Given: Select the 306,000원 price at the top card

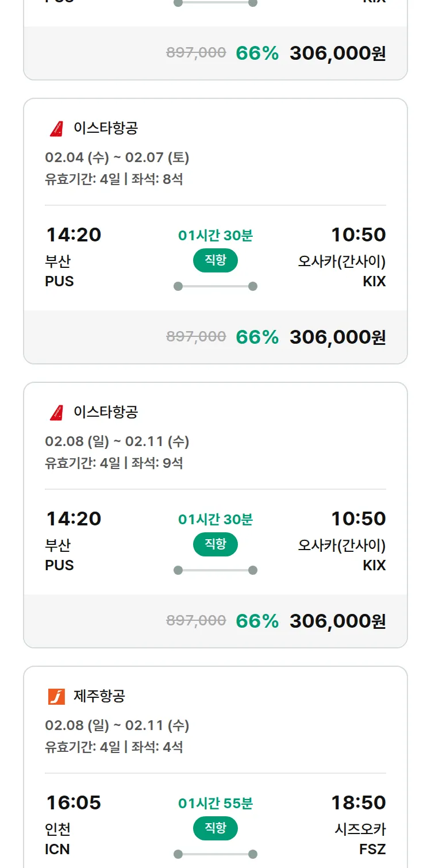Looking at the screenshot, I should (337, 53).
